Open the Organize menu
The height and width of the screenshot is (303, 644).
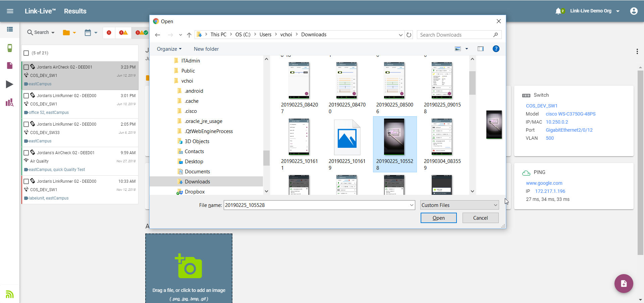pyautogui.click(x=169, y=49)
